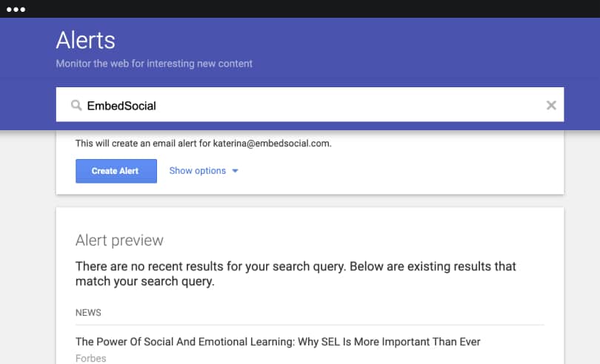This screenshot has height=364, width=600.
Task: Click the Monitor the web subtitle
Action: pyautogui.click(x=154, y=64)
